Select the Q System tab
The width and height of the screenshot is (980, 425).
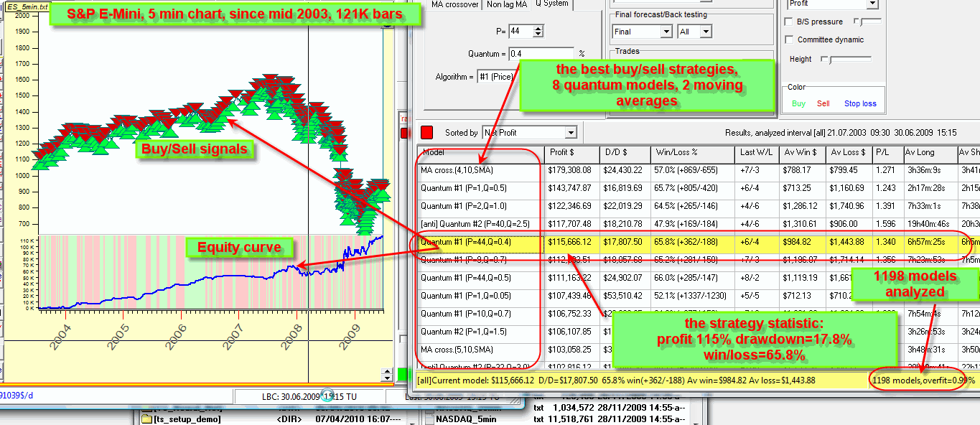[551, 4]
